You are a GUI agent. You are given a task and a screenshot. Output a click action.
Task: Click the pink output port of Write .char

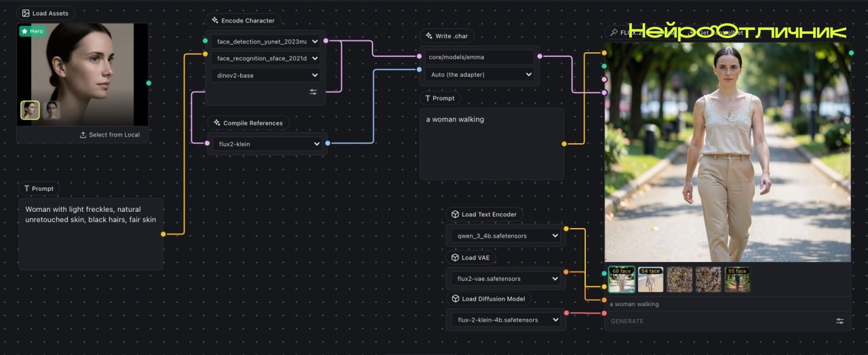(540, 56)
